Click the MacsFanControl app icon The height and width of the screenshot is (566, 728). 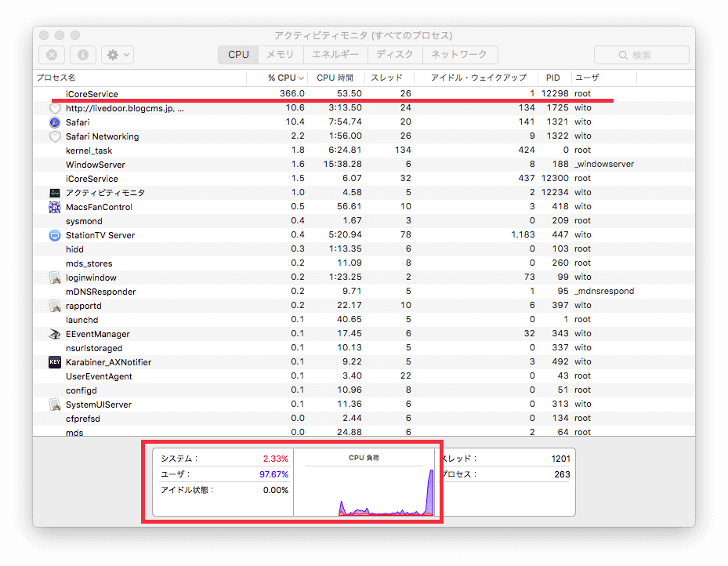55,207
